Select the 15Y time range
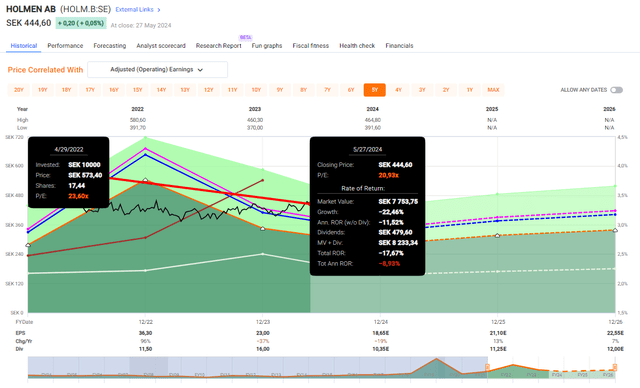This screenshot has width=640, height=388. [x=137, y=90]
